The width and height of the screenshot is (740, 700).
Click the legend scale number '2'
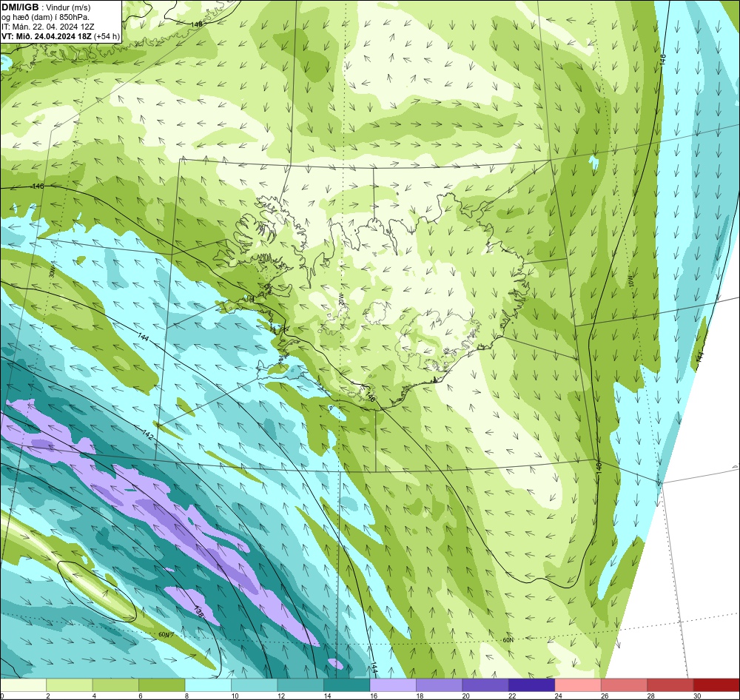[48, 696]
